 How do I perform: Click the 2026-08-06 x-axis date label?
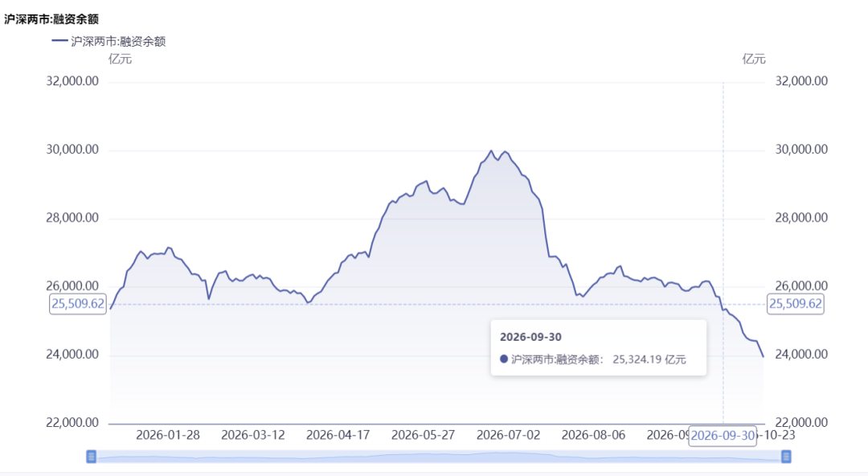click(x=593, y=435)
